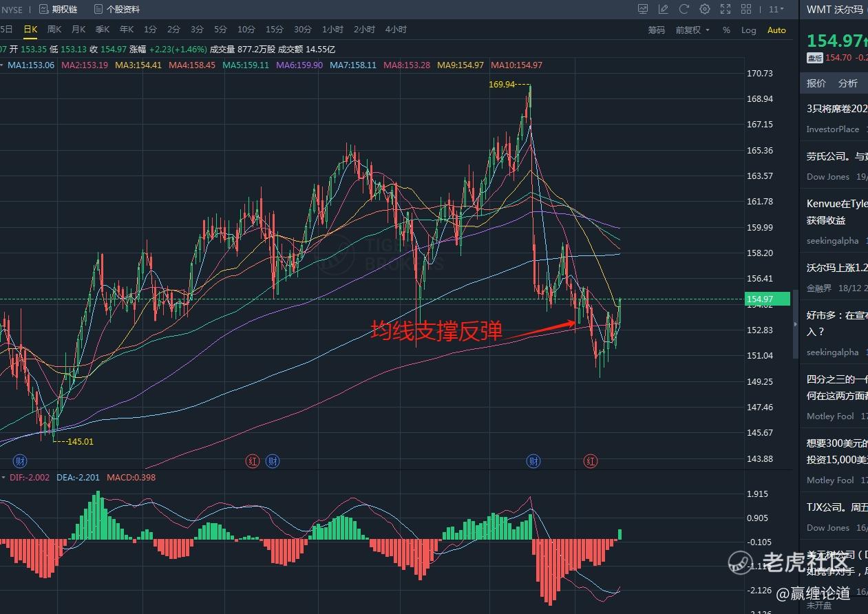This screenshot has width=868, height=614.
Task: Select the 2分 two-minute interval
Action: (x=173, y=30)
